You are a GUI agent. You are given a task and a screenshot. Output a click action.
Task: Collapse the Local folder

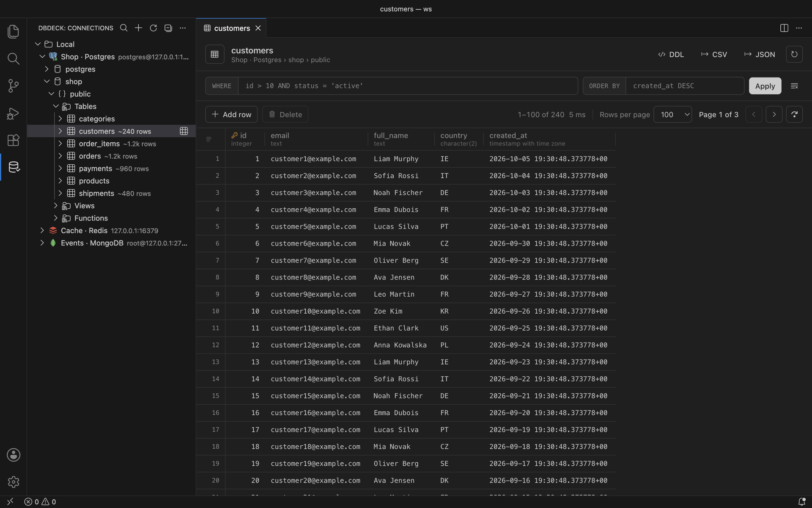point(38,44)
